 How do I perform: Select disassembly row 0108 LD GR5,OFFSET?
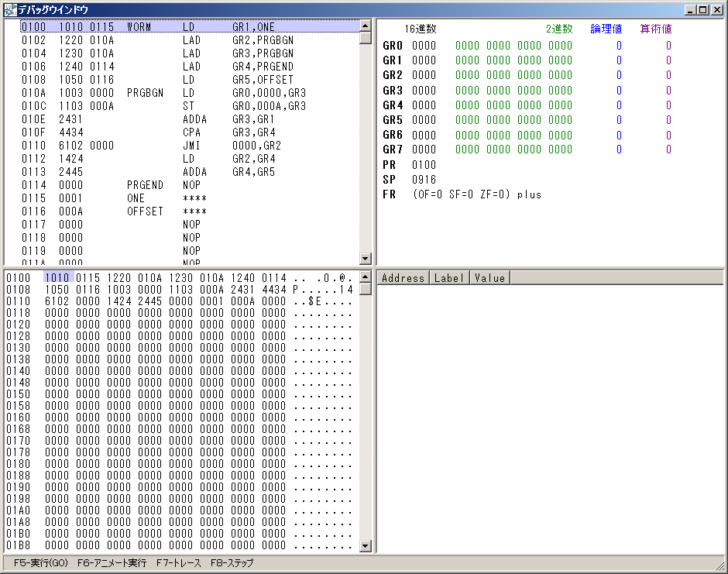point(191,80)
